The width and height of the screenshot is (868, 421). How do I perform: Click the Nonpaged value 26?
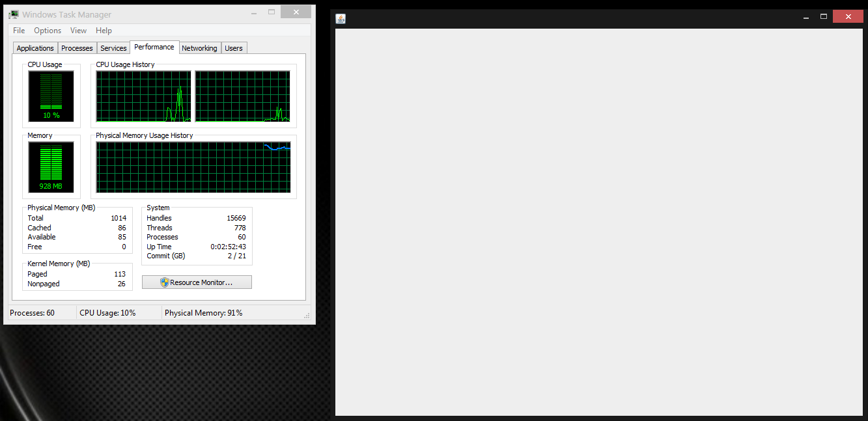coord(122,284)
